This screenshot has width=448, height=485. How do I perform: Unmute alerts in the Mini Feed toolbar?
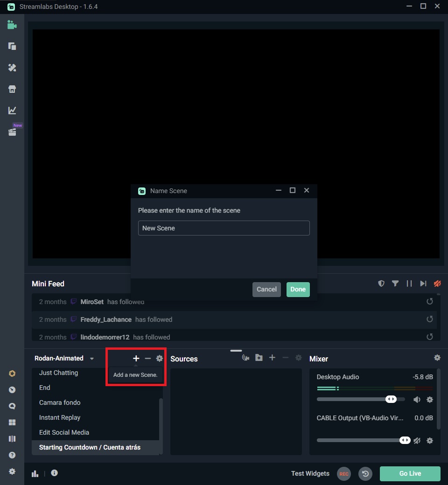pyautogui.click(x=437, y=283)
